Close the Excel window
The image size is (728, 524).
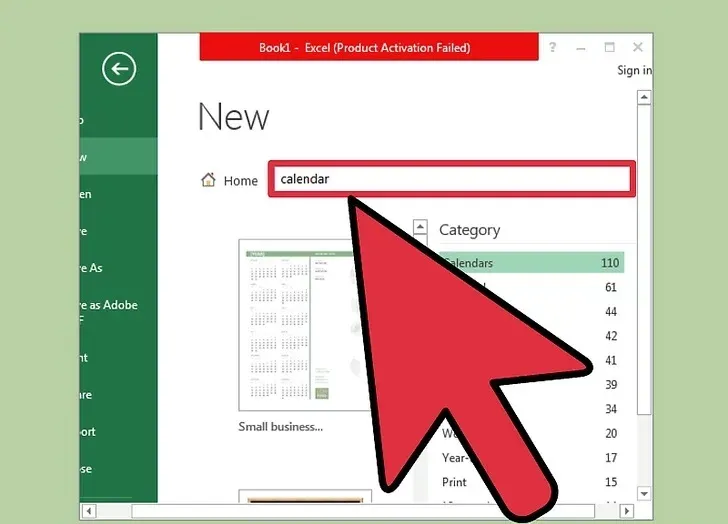coord(638,47)
